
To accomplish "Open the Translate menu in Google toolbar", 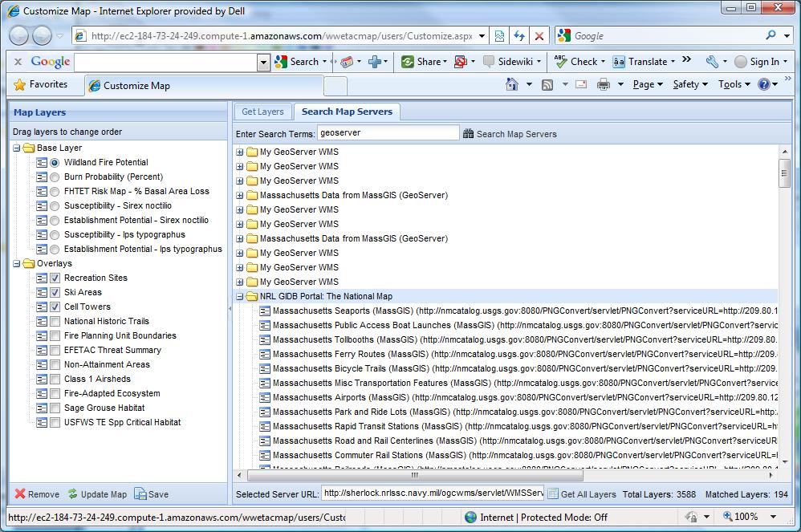I will point(644,62).
